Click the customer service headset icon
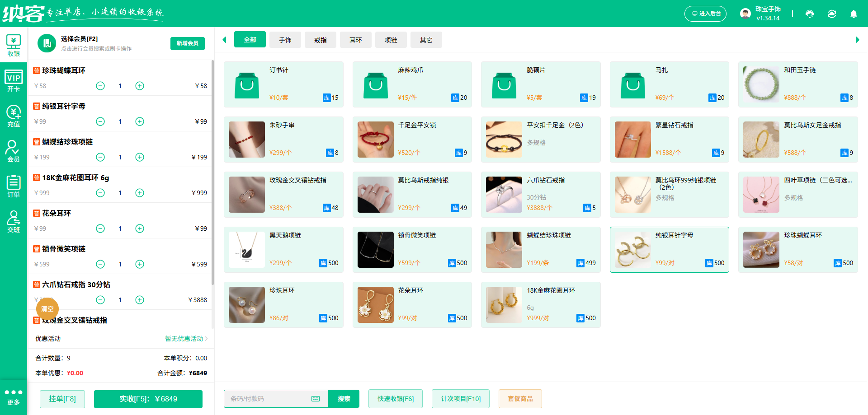Viewport: 868px width, 415px height. tap(810, 14)
